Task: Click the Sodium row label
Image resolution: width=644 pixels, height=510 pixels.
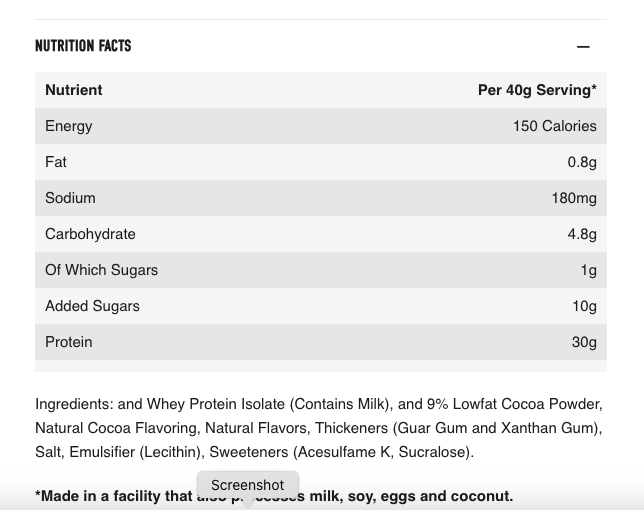Action: coord(70,198)
